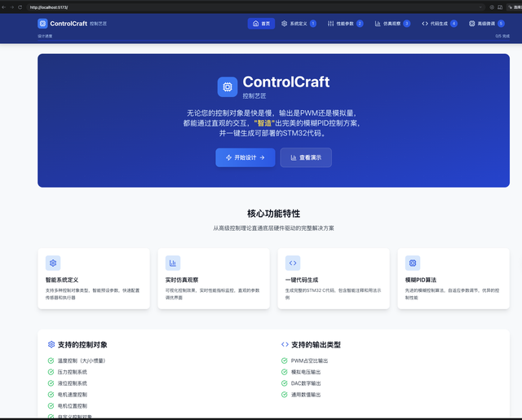Click check icon beside DAC数字输出
This screenshot has width=522, height=420.
click(x=285, y=383)
